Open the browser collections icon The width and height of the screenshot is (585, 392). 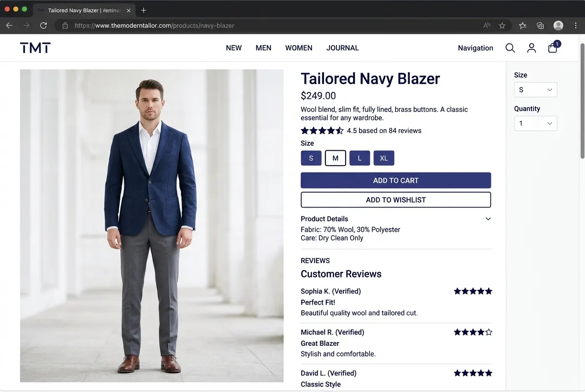tap(540, 25)
